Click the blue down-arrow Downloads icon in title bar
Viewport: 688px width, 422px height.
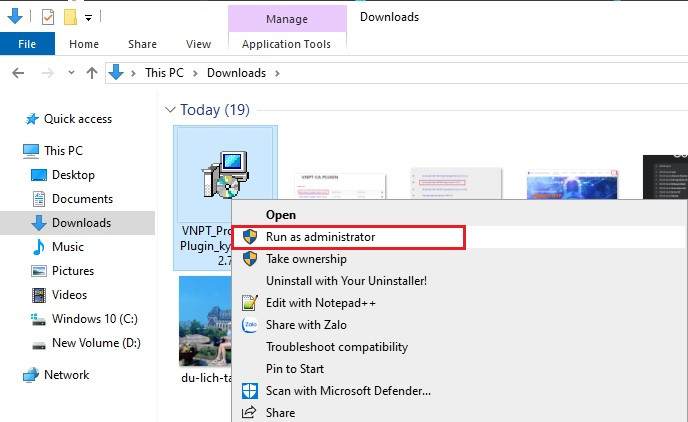[15, 16]
